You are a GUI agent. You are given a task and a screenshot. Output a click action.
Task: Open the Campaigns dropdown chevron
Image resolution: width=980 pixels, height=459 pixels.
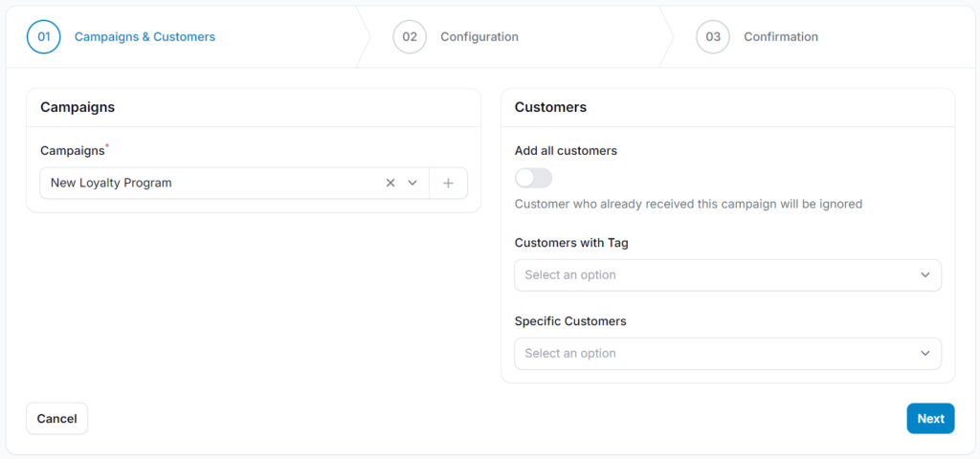pos(412,183)
